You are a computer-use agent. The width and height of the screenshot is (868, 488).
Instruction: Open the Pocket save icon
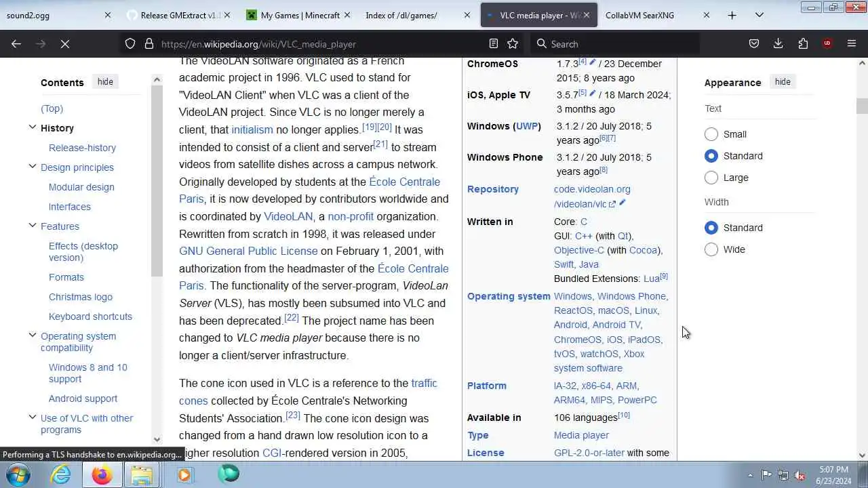point(753,43)
